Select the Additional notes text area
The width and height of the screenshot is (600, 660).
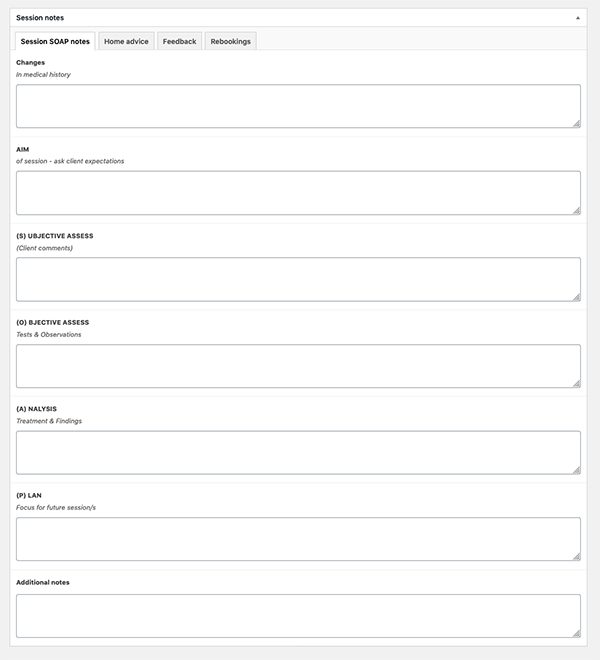[x=298, y=615]
